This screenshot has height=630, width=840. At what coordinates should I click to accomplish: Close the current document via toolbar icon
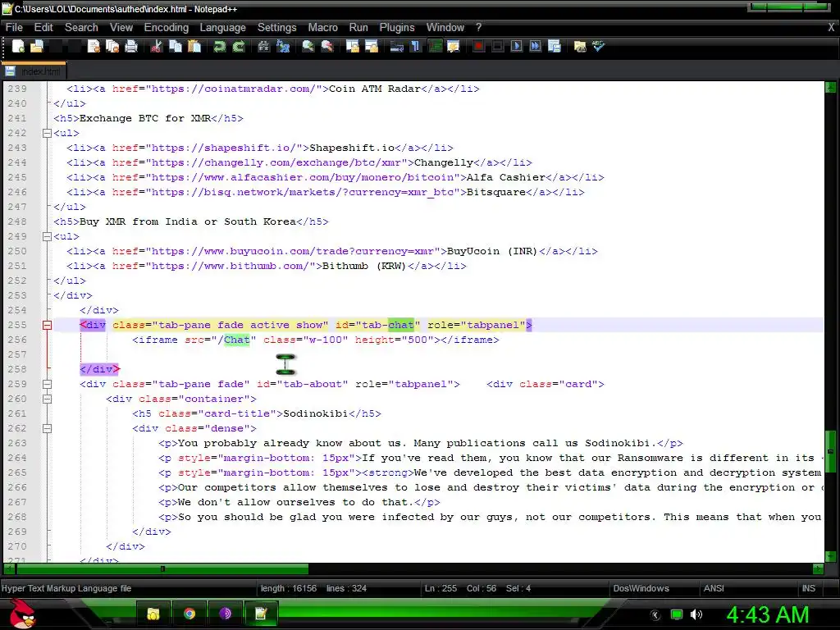94,47
